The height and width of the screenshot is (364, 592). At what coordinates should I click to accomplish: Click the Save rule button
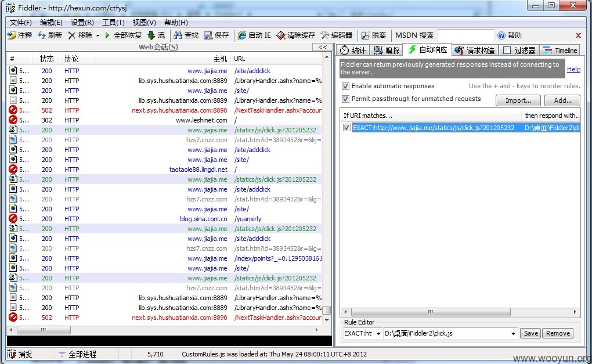pyautogui.click(x=530, y=333)
